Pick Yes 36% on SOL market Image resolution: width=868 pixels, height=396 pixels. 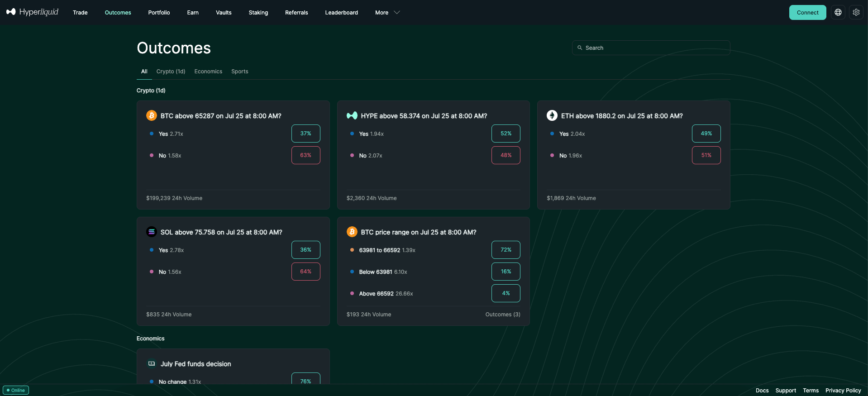tap(306, 250)
